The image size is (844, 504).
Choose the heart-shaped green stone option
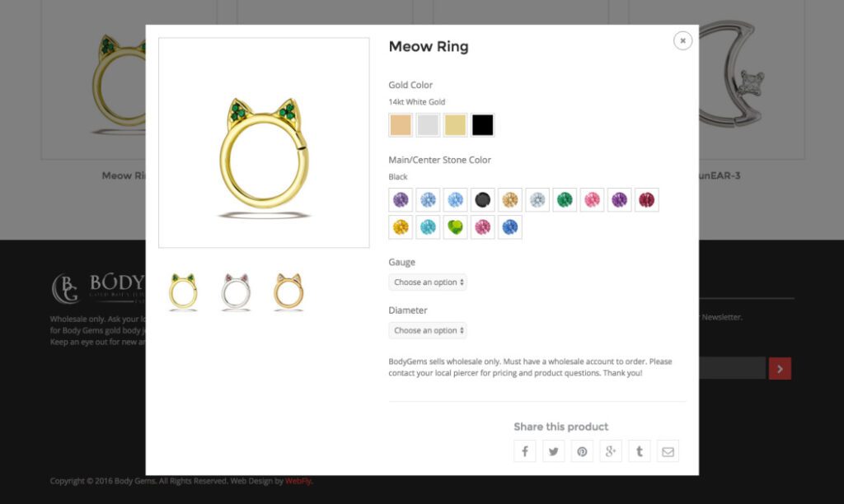[x=455, y=227]
